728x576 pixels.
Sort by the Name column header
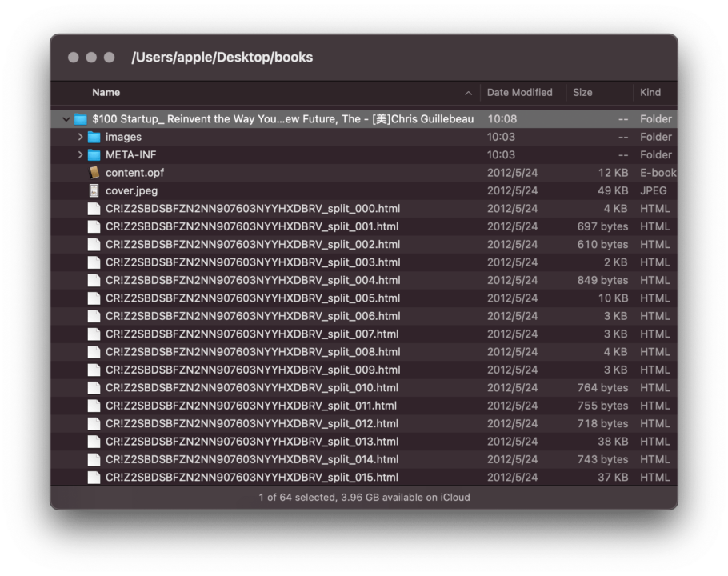(106, 92)
